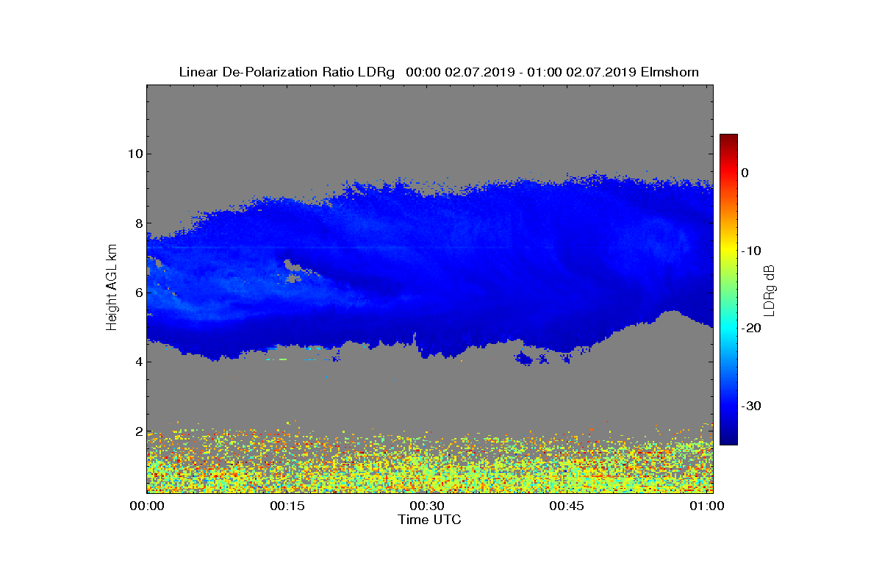
Task: Click the dark red top of the colorbar
Action: (x=728, y=139)
